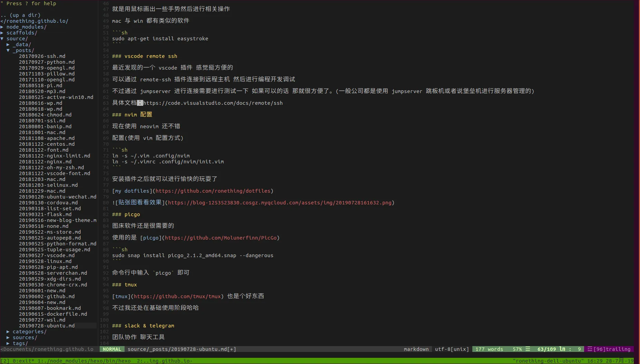
Task: Open 20190522-ms-store.md file
Action: point(50,232)
